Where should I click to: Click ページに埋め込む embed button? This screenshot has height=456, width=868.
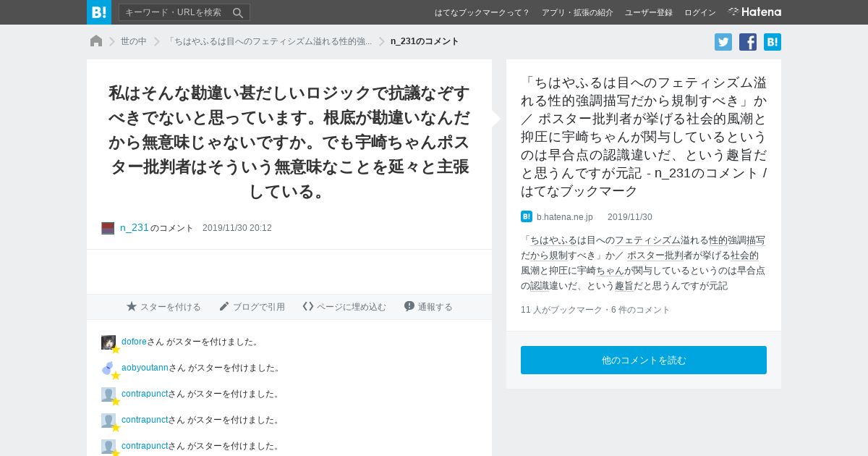click(x=344, y=307)
